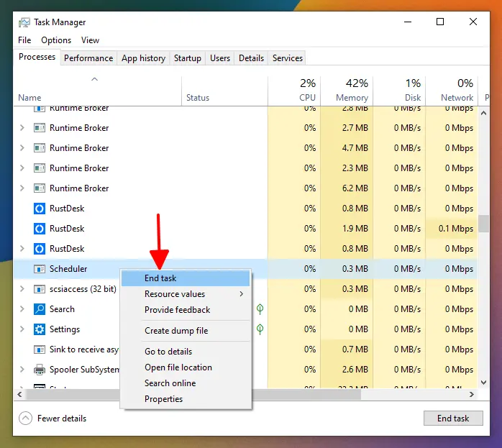Viewport: 502px width, 448px height.
Task: Click the Scheduler process icon
Action: click(x=40, y=269)
